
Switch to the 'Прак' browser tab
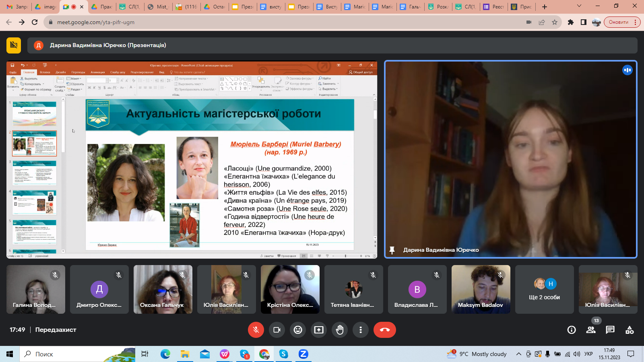pyautogui.click(x=102, y=7)
